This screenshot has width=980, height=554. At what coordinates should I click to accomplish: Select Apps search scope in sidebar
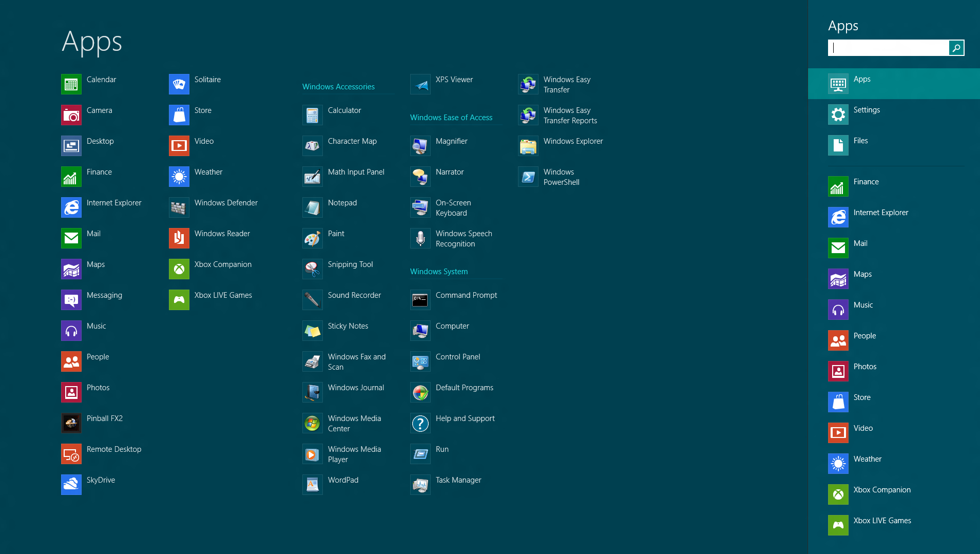pos(894,84)
